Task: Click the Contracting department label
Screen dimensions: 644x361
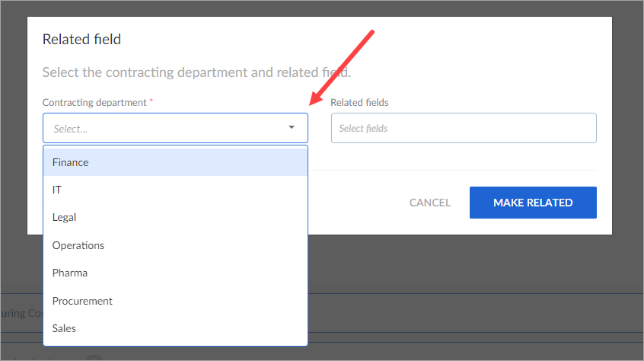Action: 94,102
